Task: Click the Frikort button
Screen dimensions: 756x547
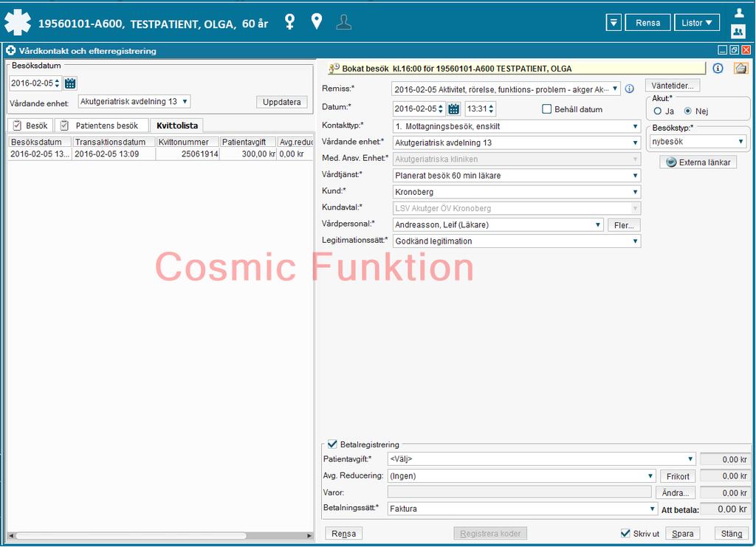Action: pos(678,476)
